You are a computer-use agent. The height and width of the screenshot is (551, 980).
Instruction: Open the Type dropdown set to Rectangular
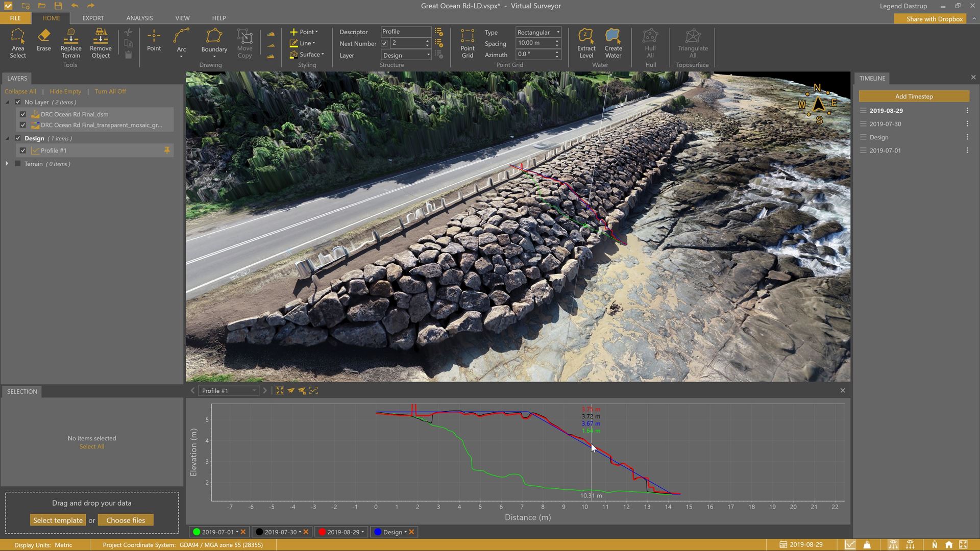(538, 32)
